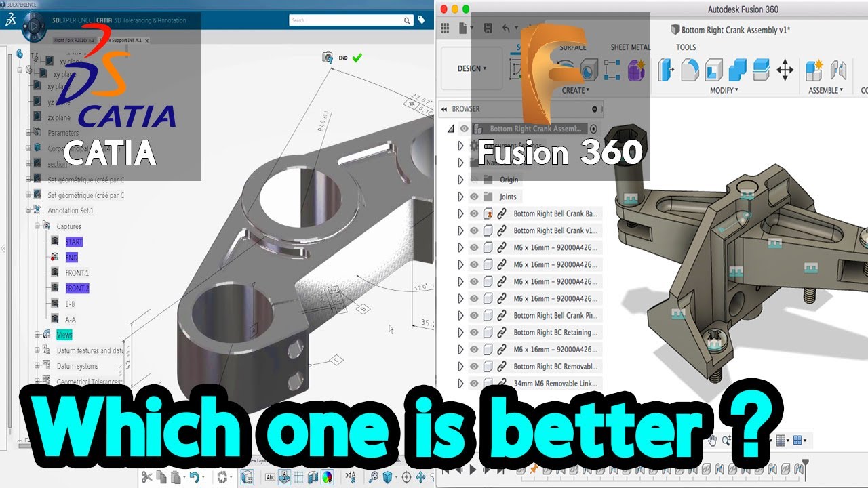868x488 pixels.
Task: Toggle eye for Bottom Right Bell Crank v1 row
Action: (474, 230)
